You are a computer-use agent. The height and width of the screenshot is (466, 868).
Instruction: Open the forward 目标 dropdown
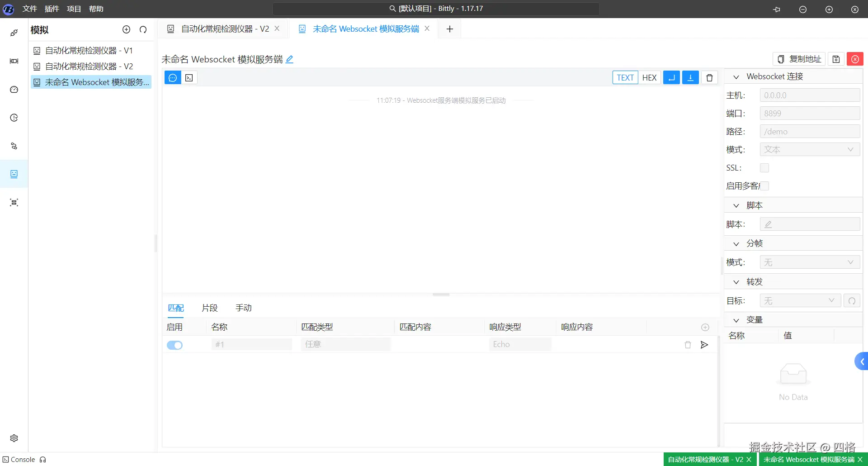click(x=800, y=301)
